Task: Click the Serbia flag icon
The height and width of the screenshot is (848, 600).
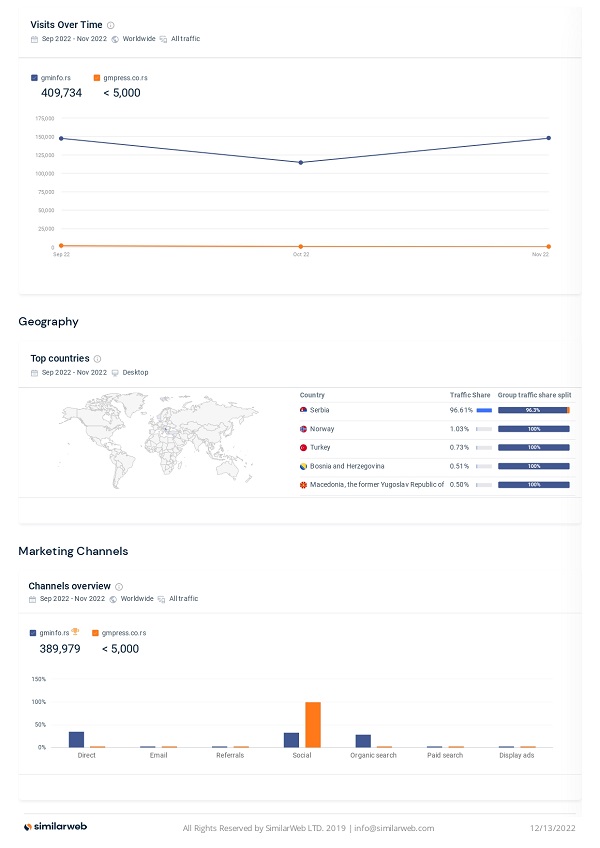Action: [304, 410]
